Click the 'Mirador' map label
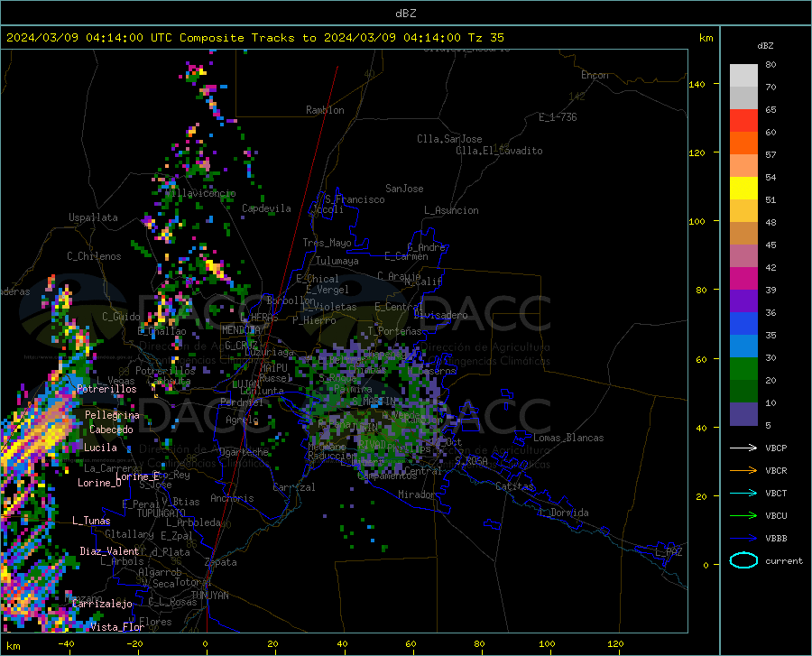The width and height of the screenshot is (812, 656). coord(417,494)
